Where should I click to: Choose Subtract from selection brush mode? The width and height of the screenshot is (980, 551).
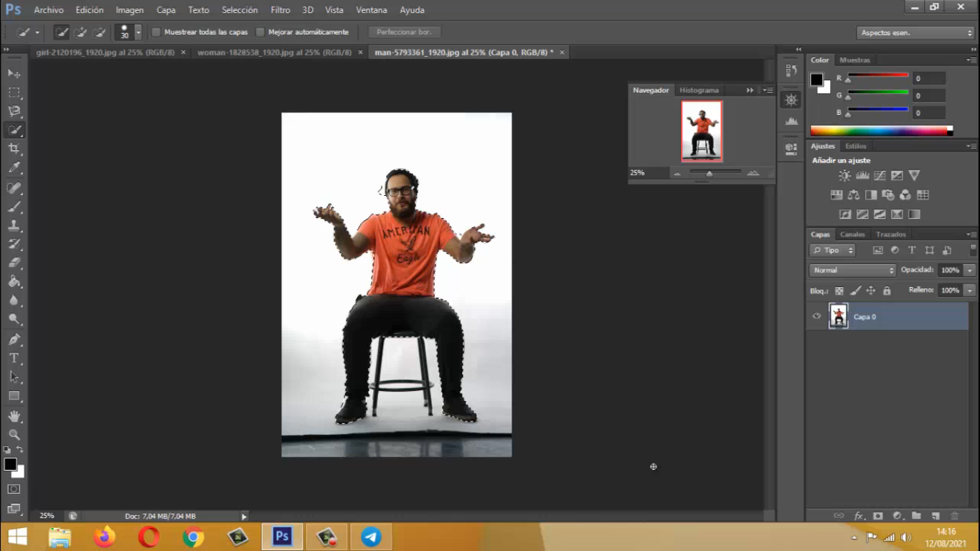pyautogui.click(x=99, y=32)
